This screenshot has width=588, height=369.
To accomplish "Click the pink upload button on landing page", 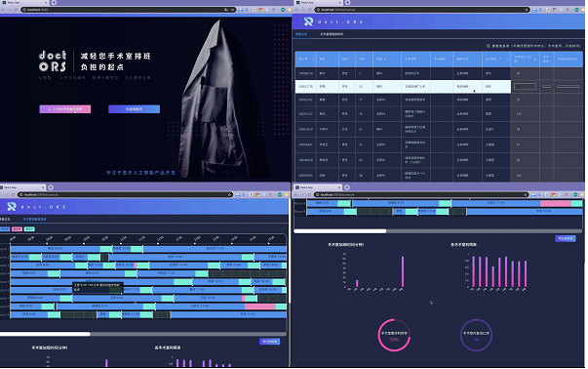I will (x=65, y=109).
